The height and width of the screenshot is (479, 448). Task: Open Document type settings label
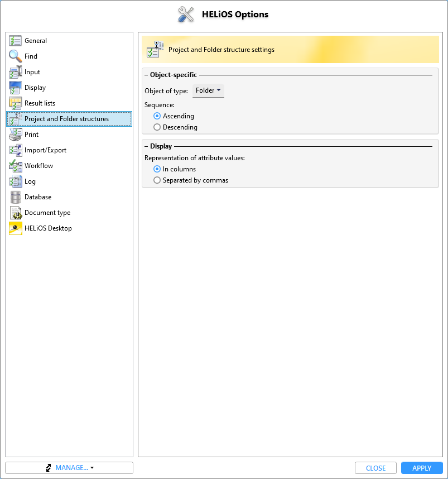(x=47, y=213)
